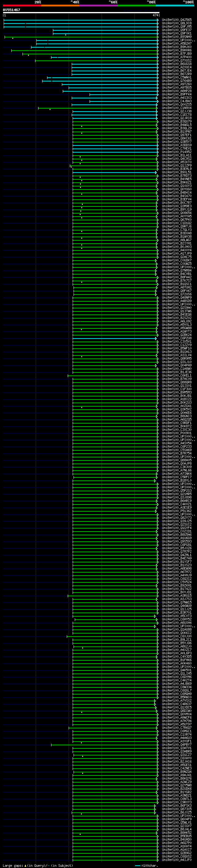Image resolution: width=197 pixels, height=868 pixels.
Task: Click the alignment bar for UniRef100_B9HVR6
Action: tap(85, 50)
